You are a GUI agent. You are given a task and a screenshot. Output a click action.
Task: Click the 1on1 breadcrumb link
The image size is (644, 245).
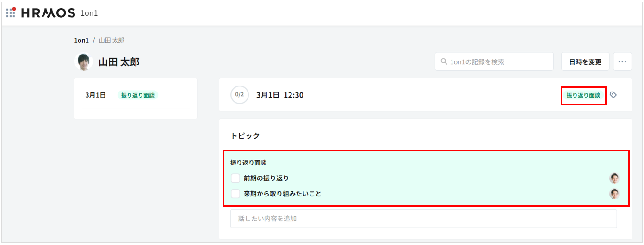click(81, 40)
